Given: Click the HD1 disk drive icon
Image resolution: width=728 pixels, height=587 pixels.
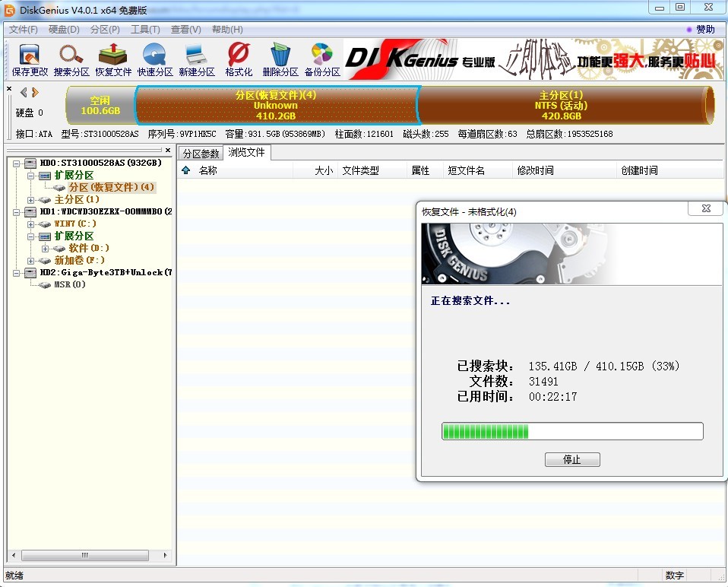Looking at the screenshot, I should [x=30, y=212].
